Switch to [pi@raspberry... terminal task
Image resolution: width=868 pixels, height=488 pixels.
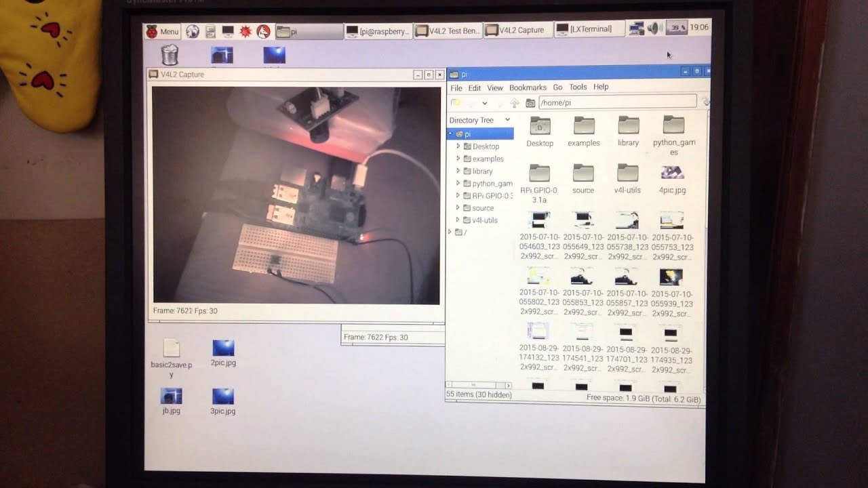point(378,31)
